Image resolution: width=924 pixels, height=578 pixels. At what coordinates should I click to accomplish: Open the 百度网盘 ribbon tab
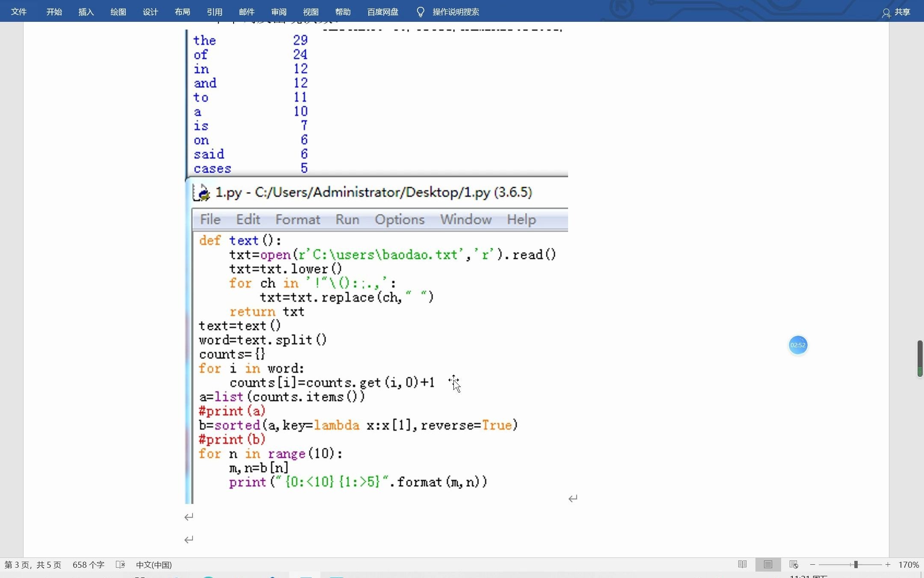(382, 12)
